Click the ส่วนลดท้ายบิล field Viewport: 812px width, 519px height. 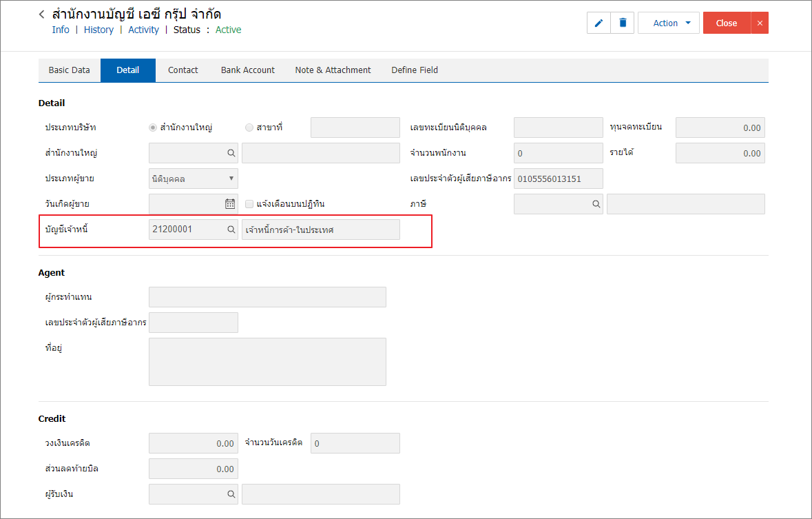coord(193,469)
